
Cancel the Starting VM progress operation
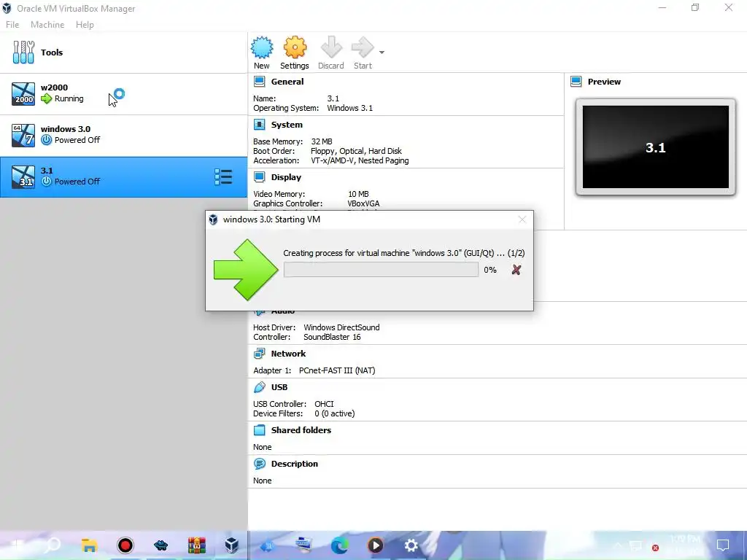[516, 270]
